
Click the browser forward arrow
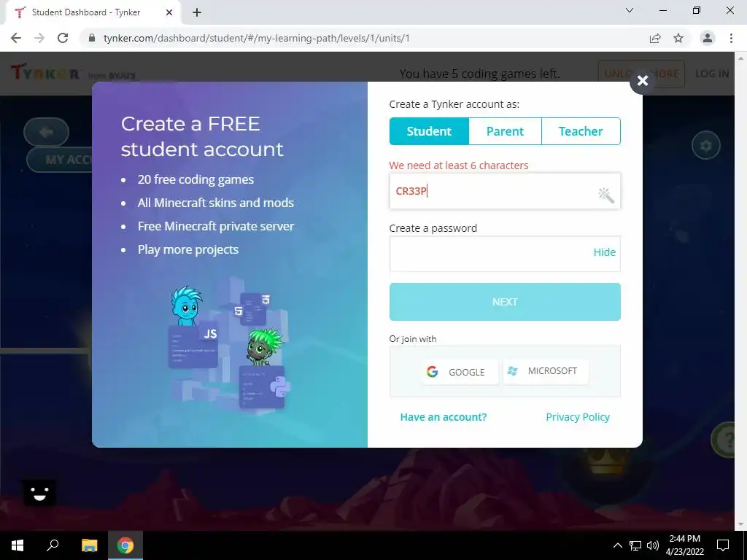(x=39, y=38)
